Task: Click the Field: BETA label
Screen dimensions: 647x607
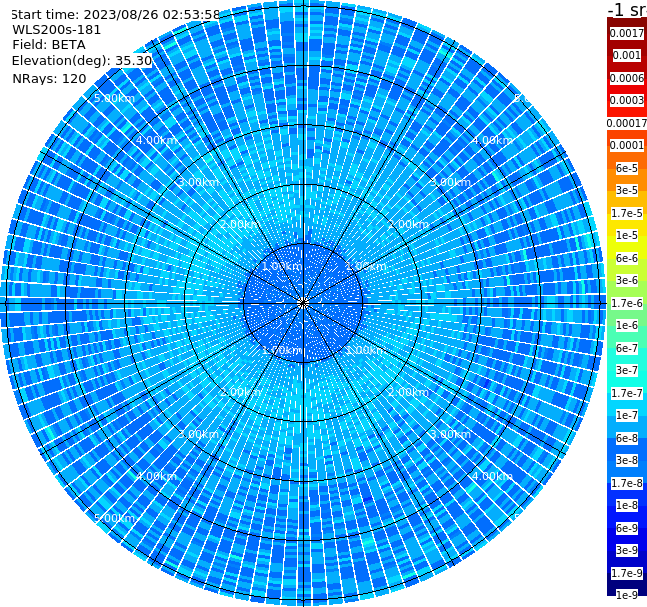Action: coord(49,45)
